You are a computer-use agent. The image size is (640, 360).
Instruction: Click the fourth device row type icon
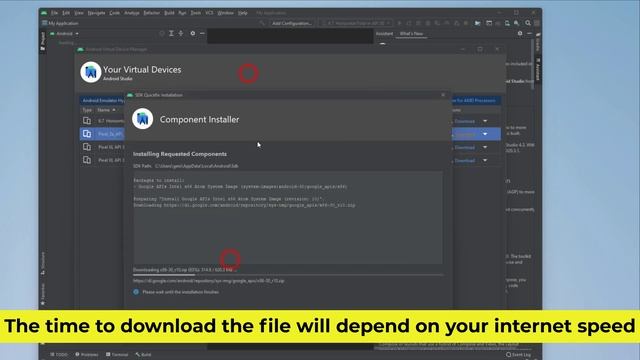pos(87,160)
